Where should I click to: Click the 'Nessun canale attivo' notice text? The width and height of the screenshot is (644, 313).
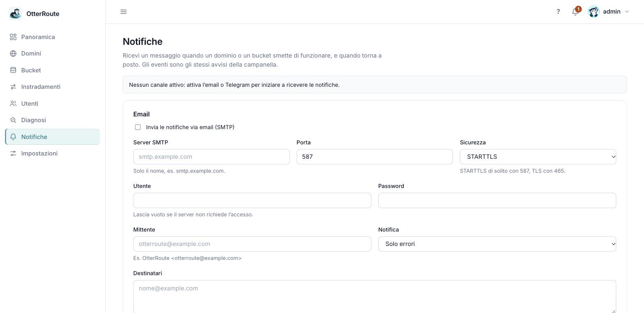click(x=234, y=85)
